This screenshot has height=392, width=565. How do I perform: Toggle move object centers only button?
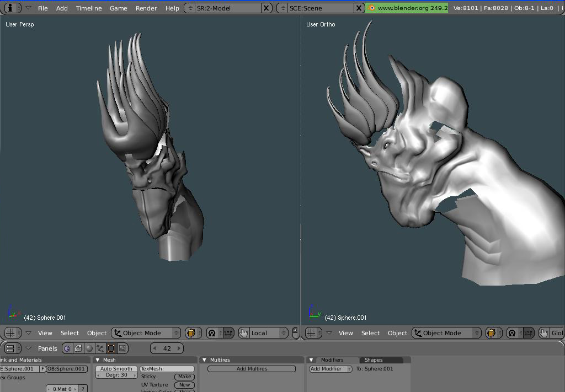(x=228, y=333)
